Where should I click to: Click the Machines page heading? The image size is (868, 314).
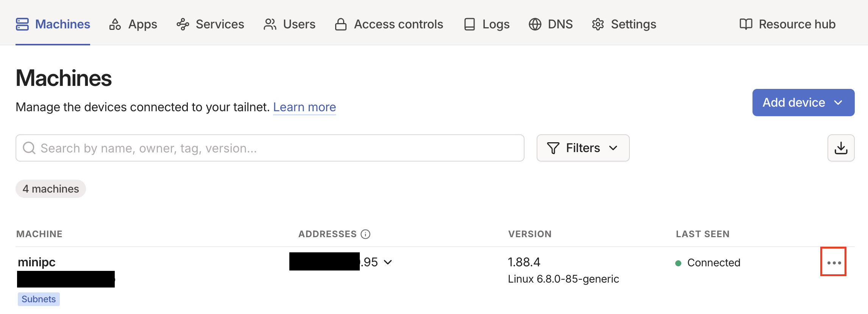[x=64, y=78]
